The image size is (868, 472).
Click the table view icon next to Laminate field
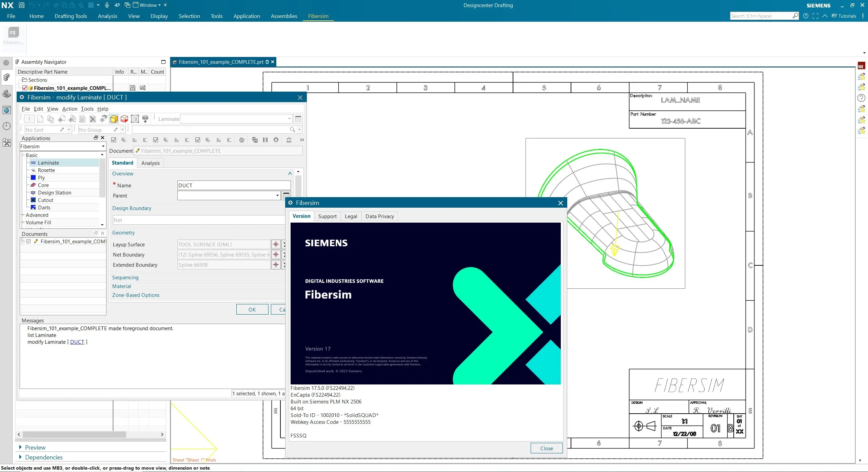(x=298, y=119)
